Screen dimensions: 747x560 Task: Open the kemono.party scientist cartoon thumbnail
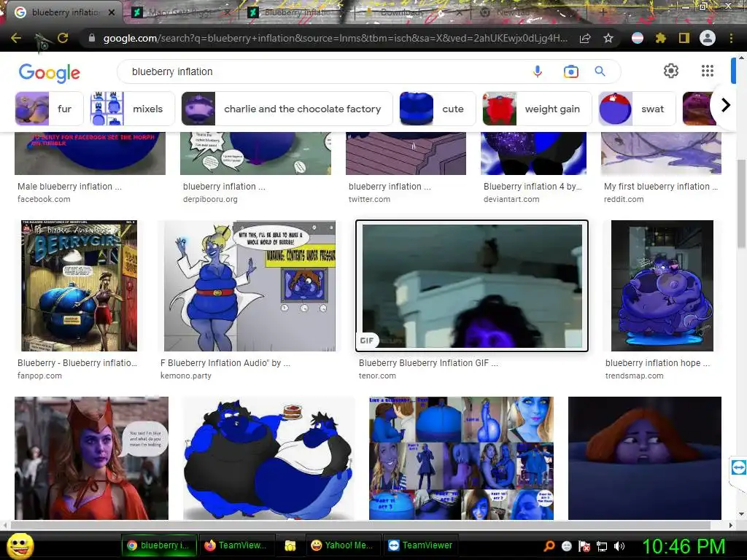click(x=249, y=286)
